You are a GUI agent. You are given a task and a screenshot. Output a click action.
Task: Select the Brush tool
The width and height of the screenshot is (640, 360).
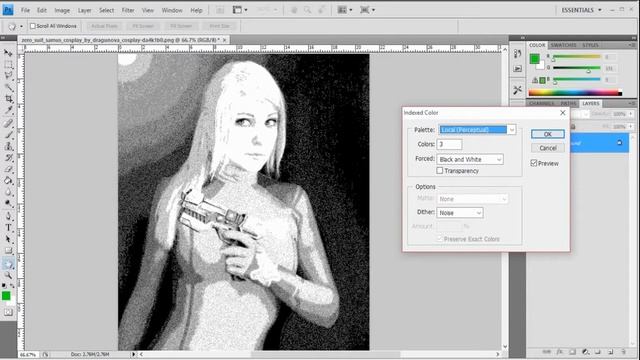coord(8,135)
